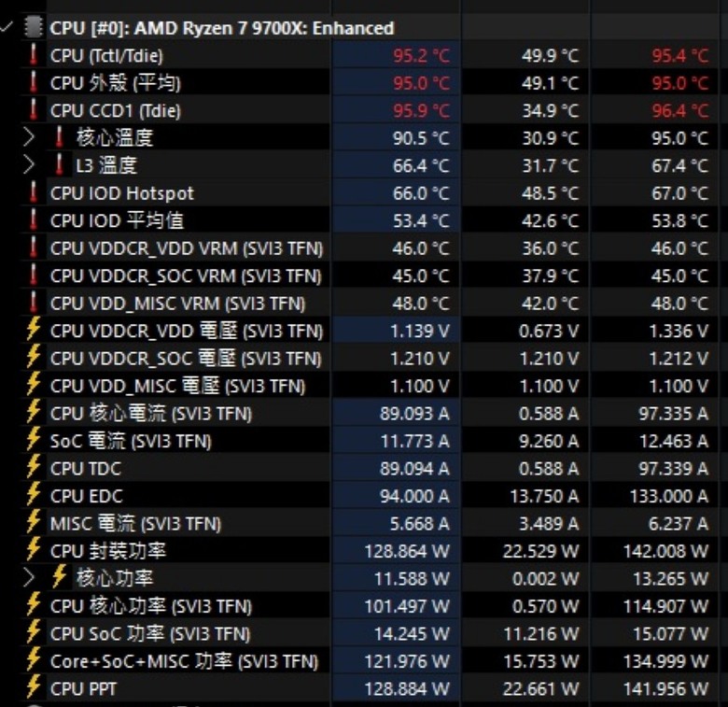
Task: Select the 核心溫度 row label
Action: 115,138
